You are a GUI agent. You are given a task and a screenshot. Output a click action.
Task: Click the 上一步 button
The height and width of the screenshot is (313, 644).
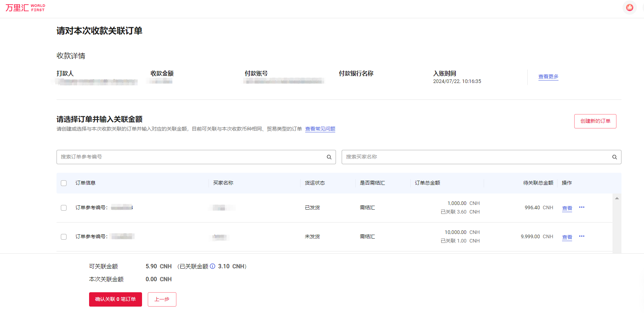(x=162, y=299)
